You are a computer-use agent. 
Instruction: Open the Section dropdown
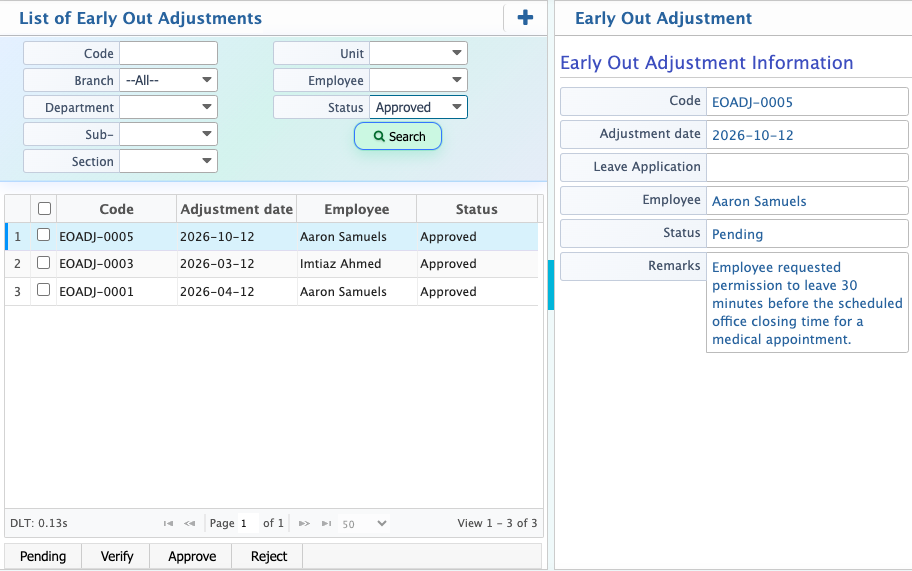(168, 161)
